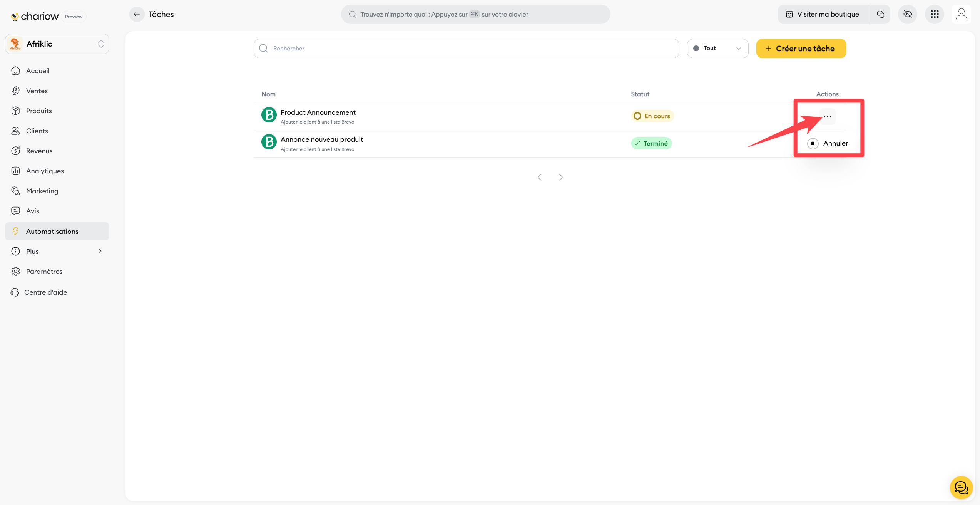980x505 pixels.
Task: Open the user profile avatar icon
Action: [961, 14]
